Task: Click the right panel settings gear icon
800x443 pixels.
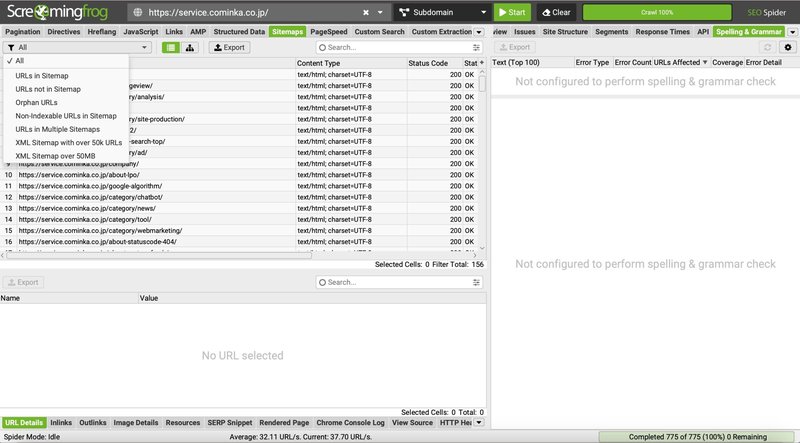Action: tap(787, 47)
